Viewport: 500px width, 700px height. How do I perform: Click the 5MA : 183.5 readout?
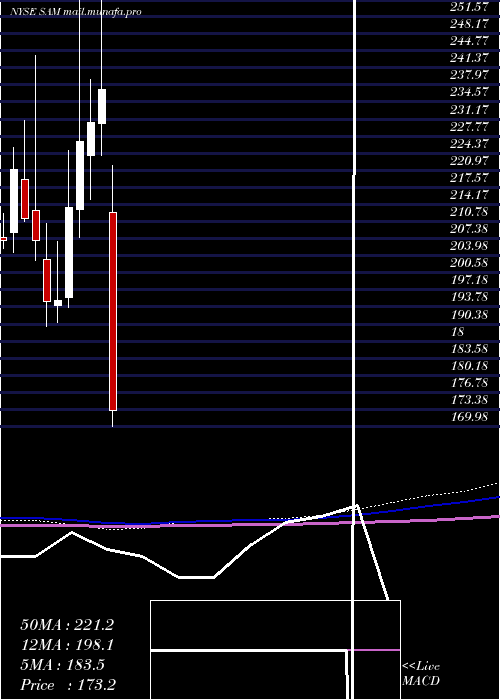[63, 665]
